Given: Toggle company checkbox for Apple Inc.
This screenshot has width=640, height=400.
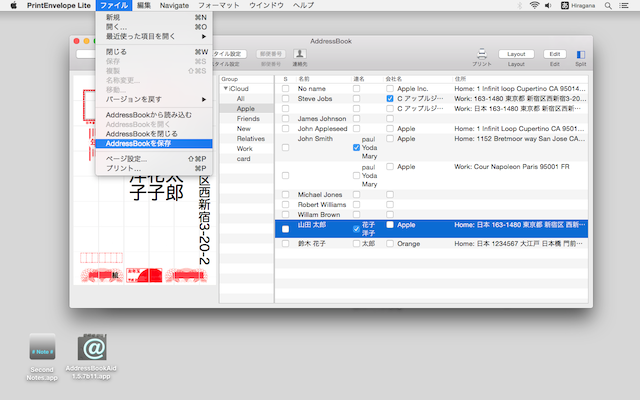Looking at the screenshot, I should coord(390,89).
